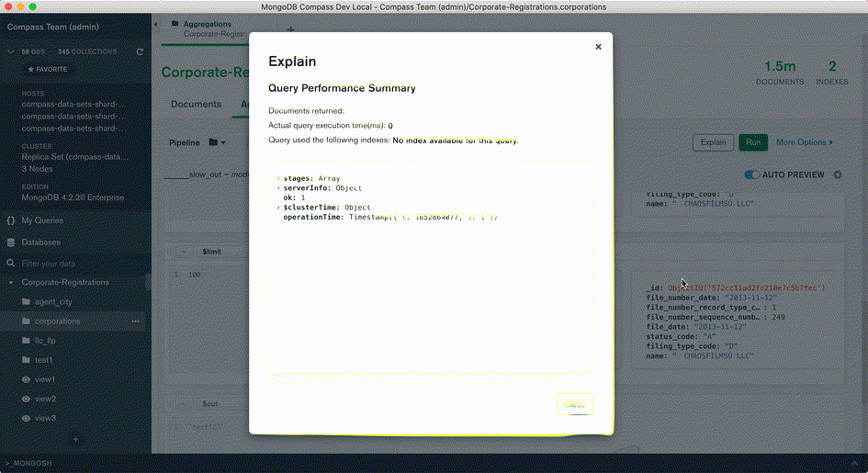The image size is (868, 473).
Task: Click the 100 value in $limit editor
Action: 195,275
